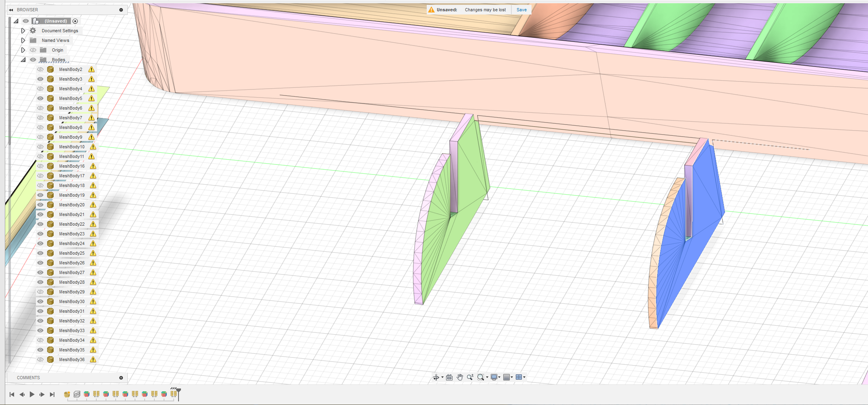Click the Save button in unsaved banner
Screen dimensions: 868x405
pyautogui.click(x=521, y=10)
